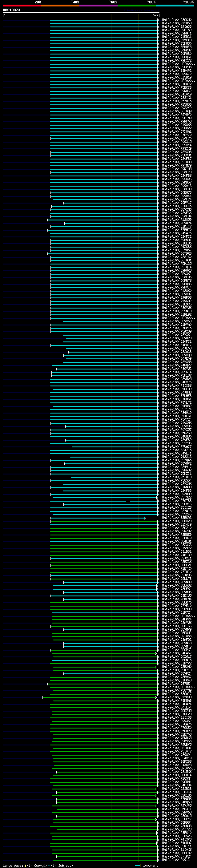Select the UniRef100_A2BNE9 label

pos(176,535)
